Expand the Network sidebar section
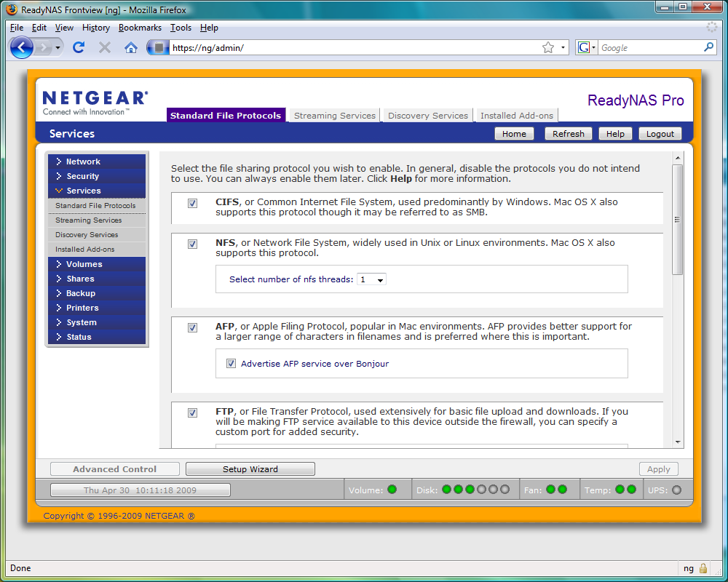 coord(97,161)
